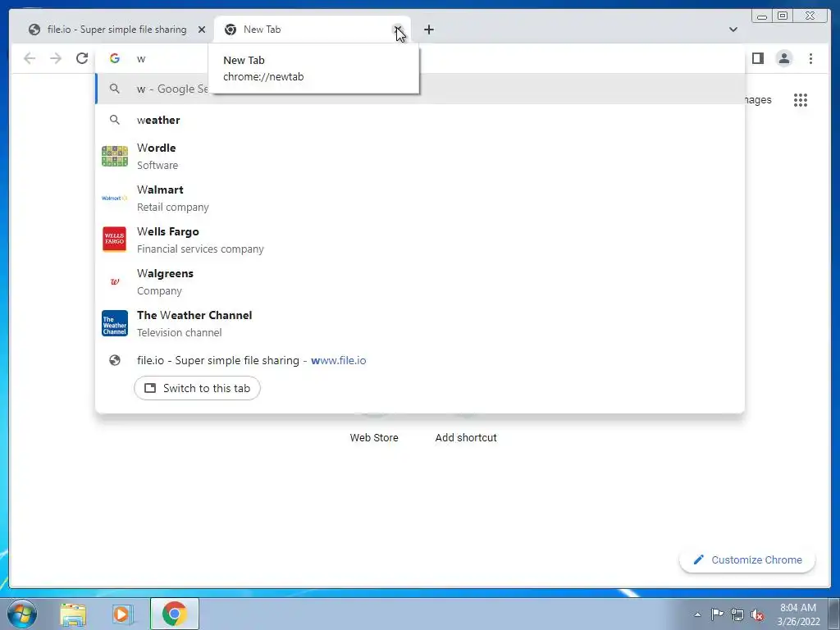Select the New Tab tab
This screenshot has height=630, width=840.
tap(311, 30)
